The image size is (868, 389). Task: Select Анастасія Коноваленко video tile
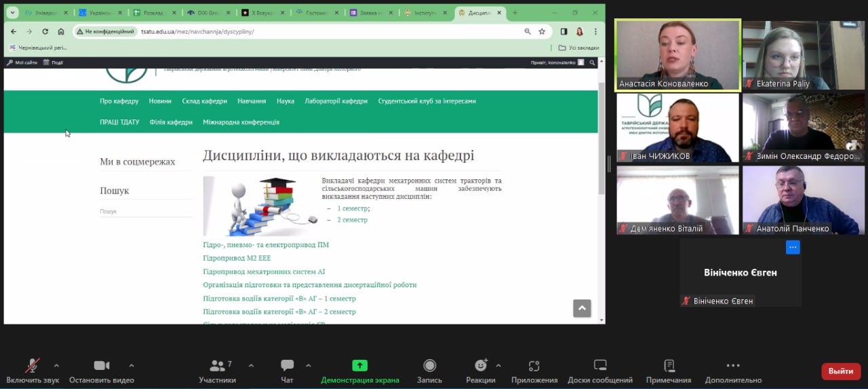tap(677, 54)
